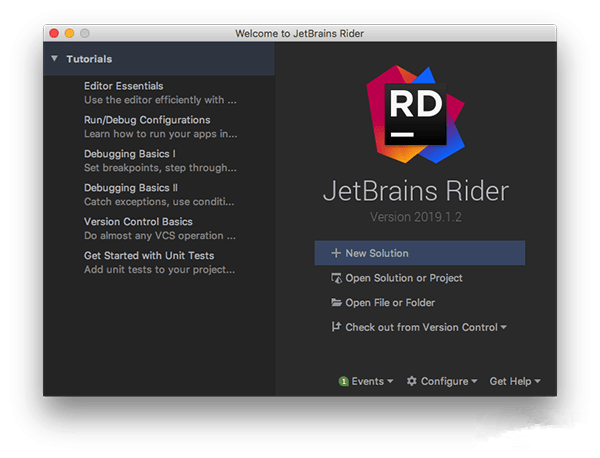Open the Get Help dropdown menu
Screen dimensions: 600x458
[514, 381]
